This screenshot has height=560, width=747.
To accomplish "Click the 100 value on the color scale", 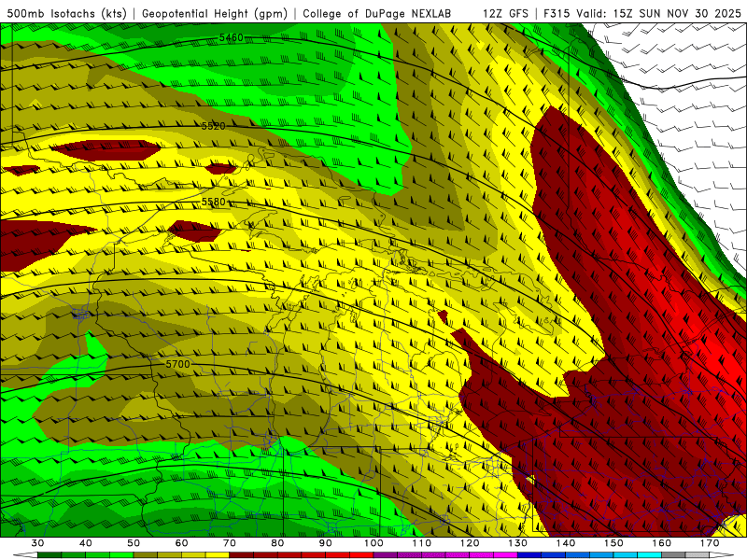I will [373, 543].
